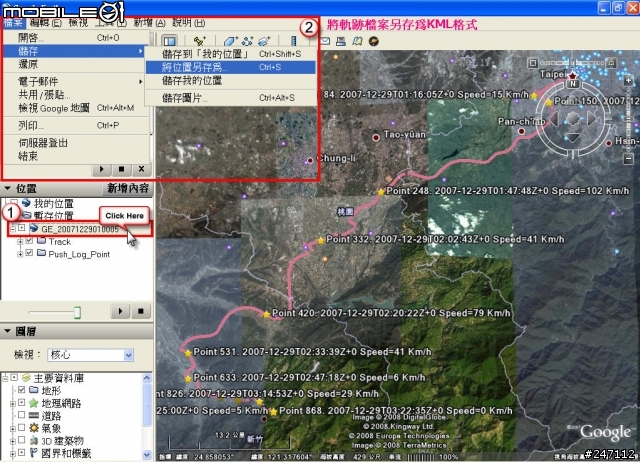This screenshot has height=462, width=640.
Task: Click stop button under 位置 list
Action: (x=141, y=311)
